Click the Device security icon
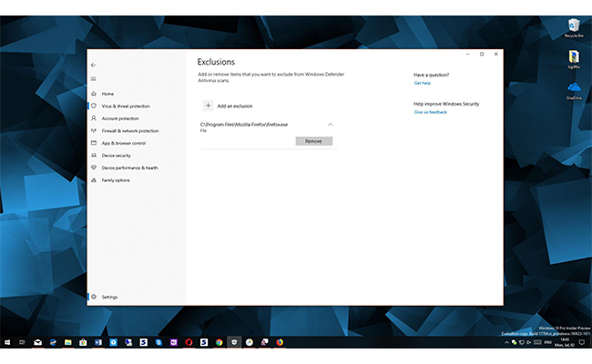 tap(93, 156)
